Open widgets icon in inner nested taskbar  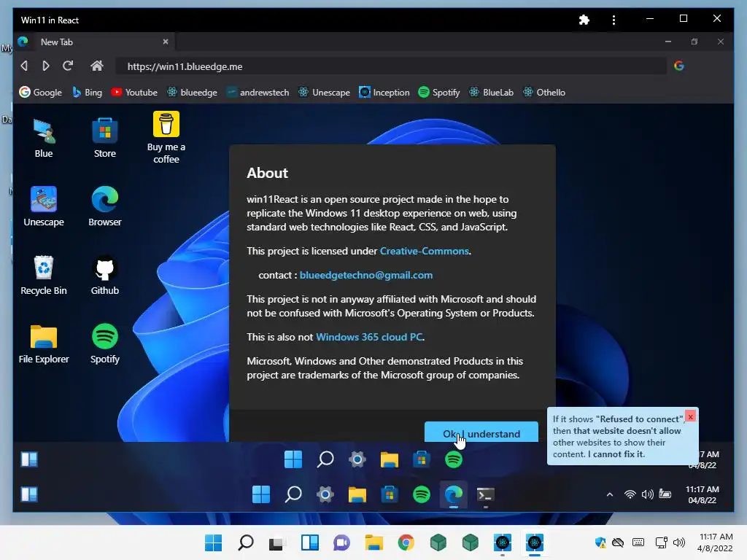click(29, 459)
